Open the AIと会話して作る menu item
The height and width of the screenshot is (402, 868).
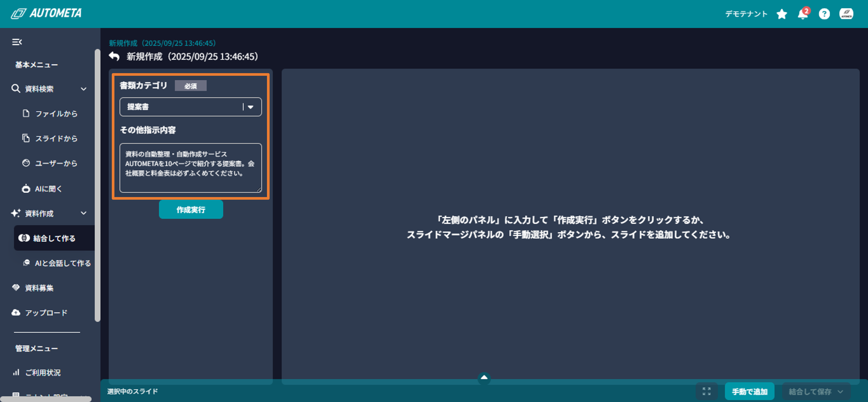(62, 263)
